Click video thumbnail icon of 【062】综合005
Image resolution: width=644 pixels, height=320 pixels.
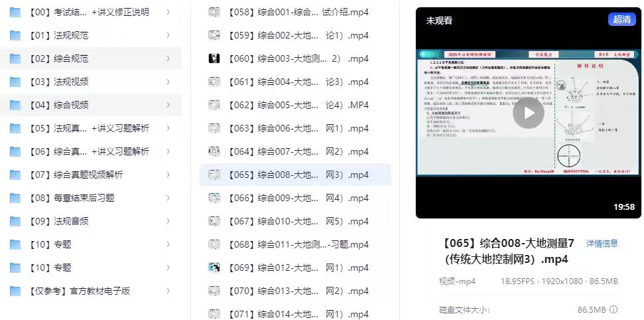[x=214, y=105]
